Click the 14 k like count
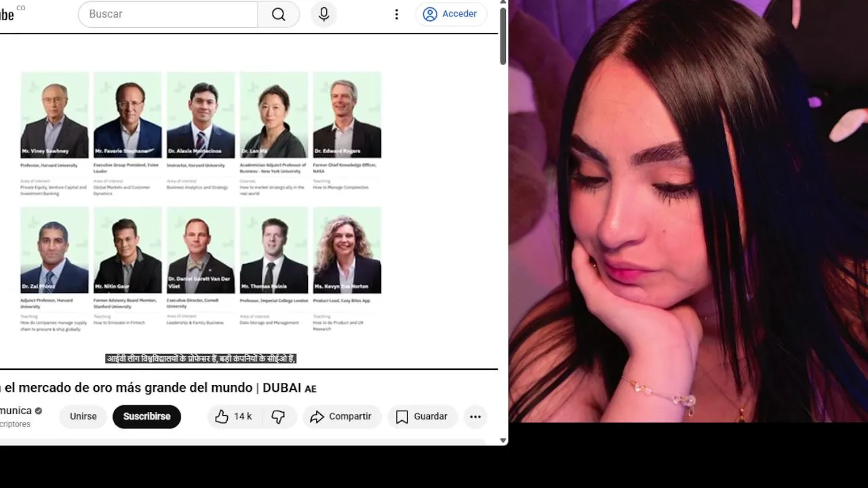The height and width of the screenshot is (488, 868). [243, 417]
